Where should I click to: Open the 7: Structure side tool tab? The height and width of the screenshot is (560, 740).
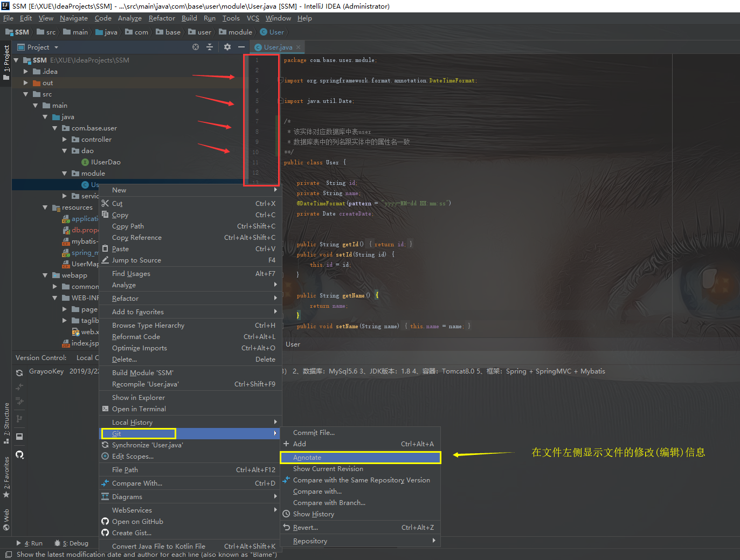[x=6, y=423]
